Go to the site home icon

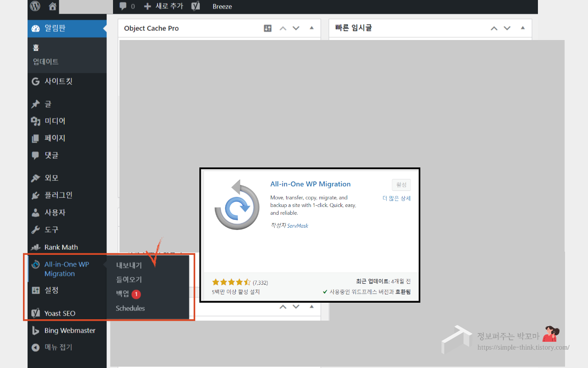[x=52, y=6]
